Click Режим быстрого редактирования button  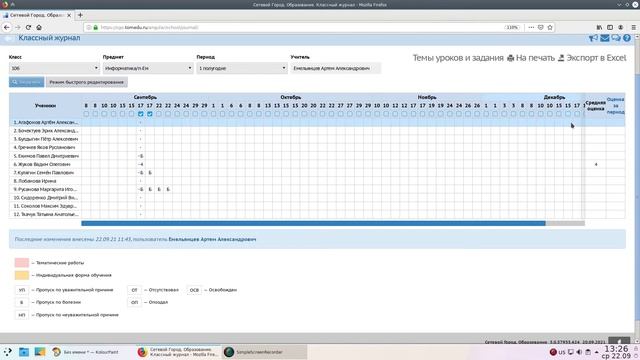[x=87, y=82]
